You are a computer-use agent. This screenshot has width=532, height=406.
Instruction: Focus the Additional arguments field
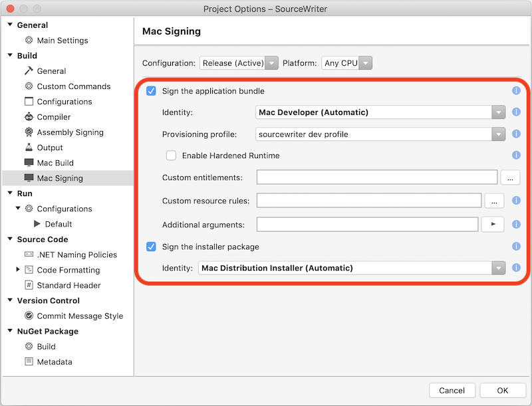368,225
